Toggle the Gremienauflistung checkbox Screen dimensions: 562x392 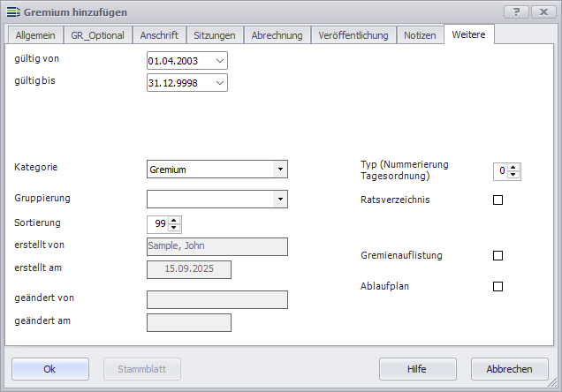tap(497, 256)
